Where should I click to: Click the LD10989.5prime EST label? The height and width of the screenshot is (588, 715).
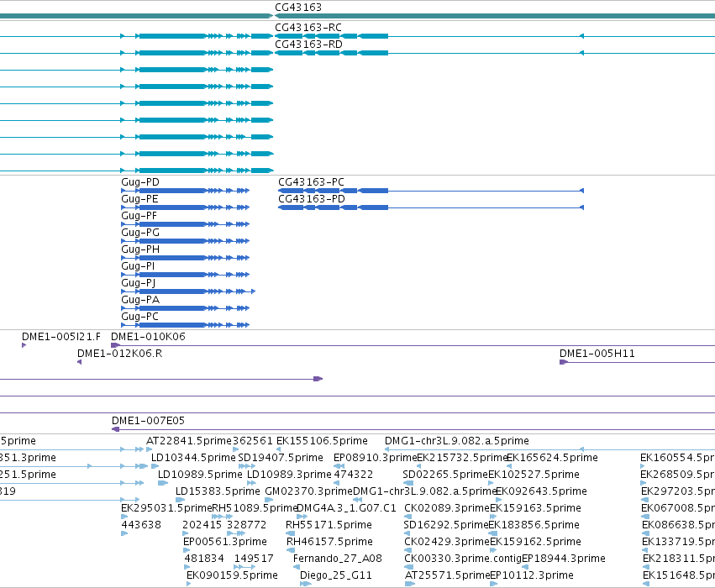200,474
